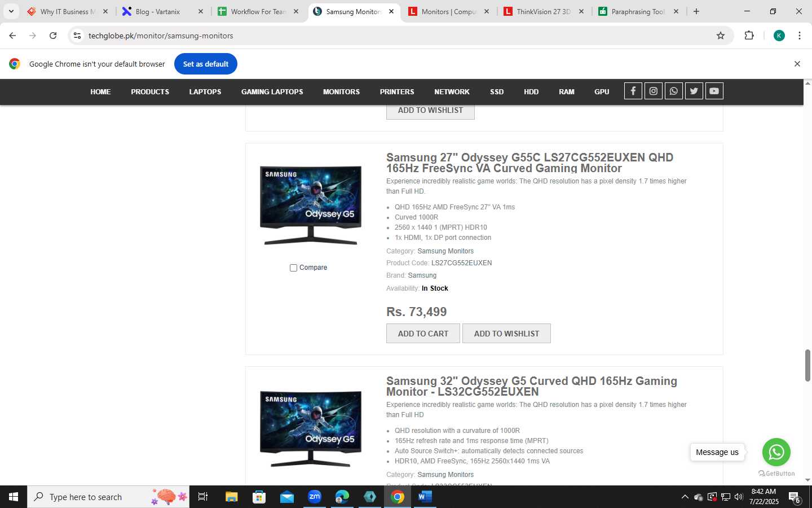Go back to the previous page
812x508 pixels.
12,36
